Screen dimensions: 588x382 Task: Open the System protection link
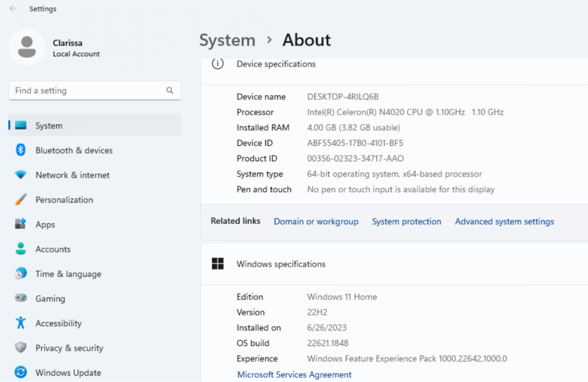406,221
